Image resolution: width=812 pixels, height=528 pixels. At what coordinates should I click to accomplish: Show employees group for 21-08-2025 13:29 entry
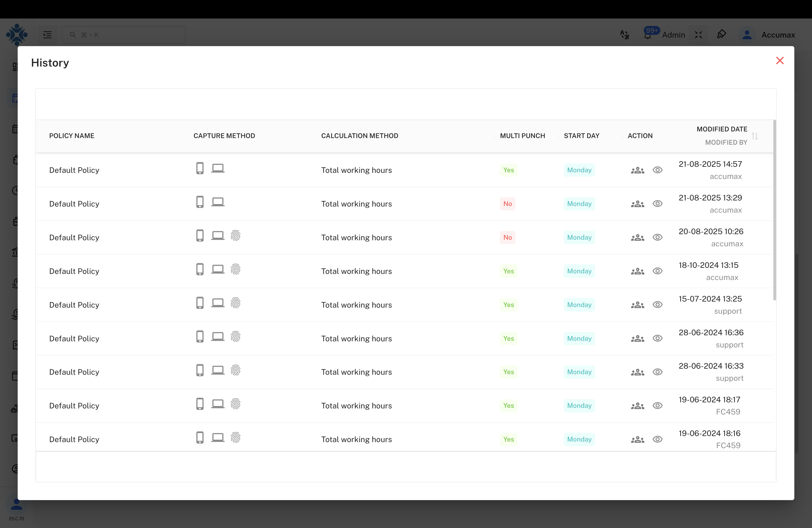(637, 204)
